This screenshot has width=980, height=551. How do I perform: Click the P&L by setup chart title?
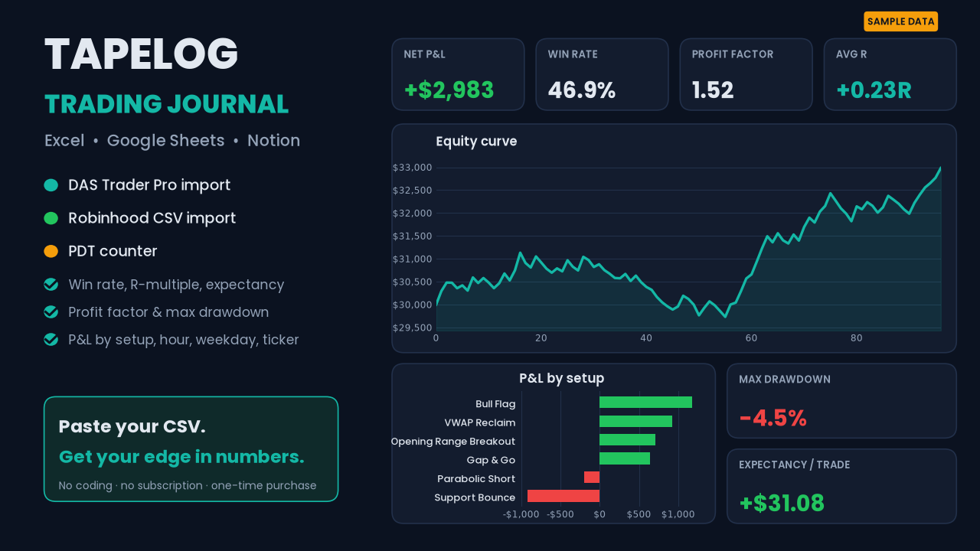click(x=561, y=378)
